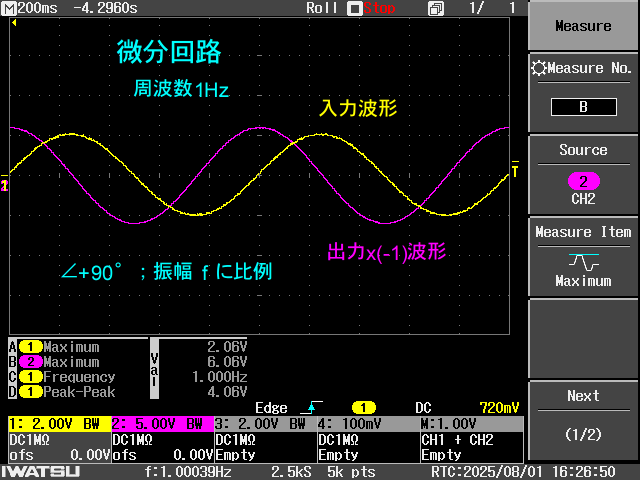Viewport: 640px width, 480px height.
Task: Toggle channel 1 2.00V BW tab
Action: point(58,424)
